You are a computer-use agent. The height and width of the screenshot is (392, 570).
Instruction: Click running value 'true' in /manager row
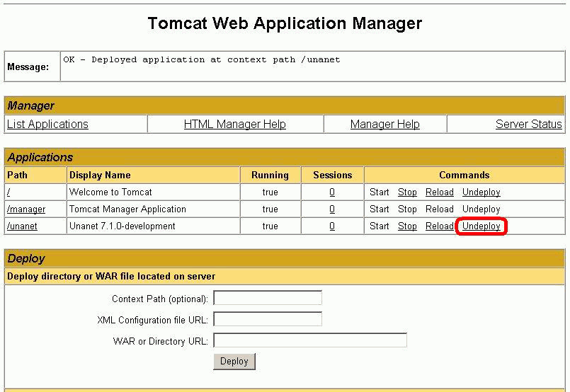(270, 209)
